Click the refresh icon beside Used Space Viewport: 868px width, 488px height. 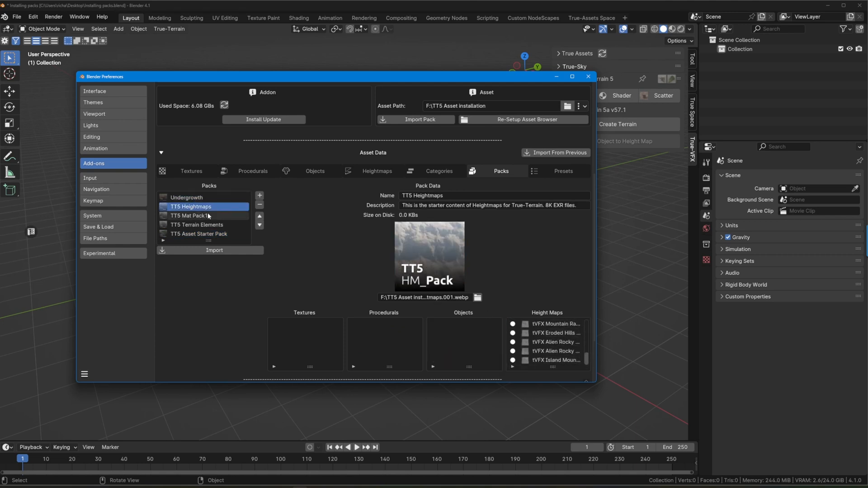point(224,105)
